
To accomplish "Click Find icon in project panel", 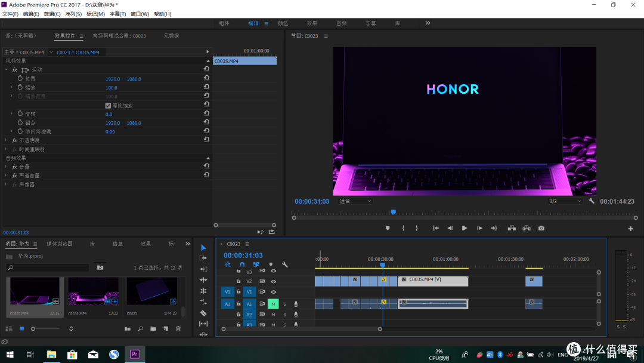I will coord(141,329).
